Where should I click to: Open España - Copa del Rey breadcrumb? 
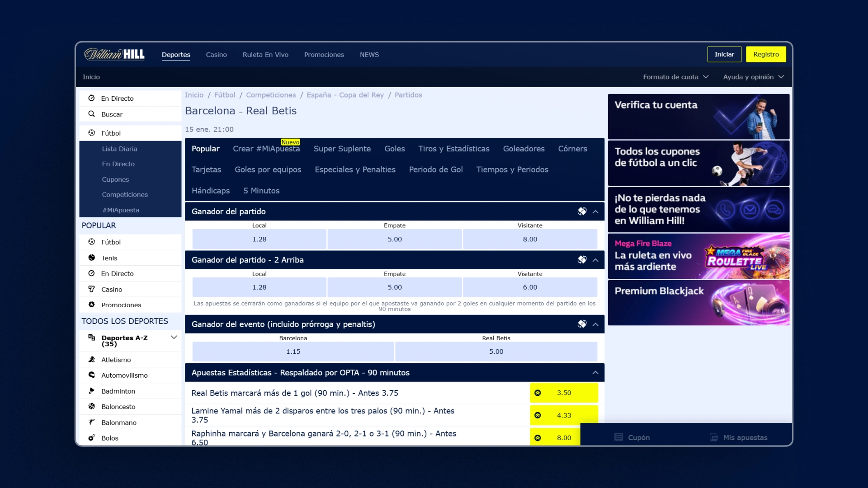click(x=345, y=95)
